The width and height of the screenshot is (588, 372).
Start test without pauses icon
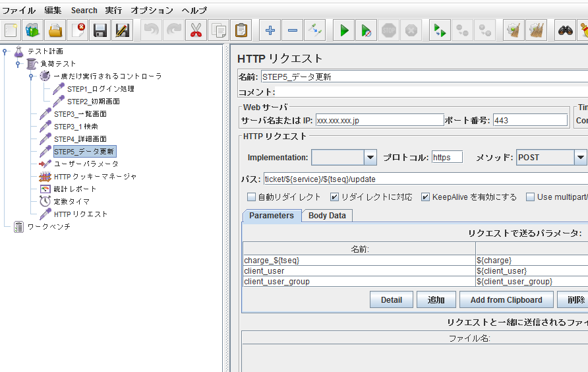367,30
